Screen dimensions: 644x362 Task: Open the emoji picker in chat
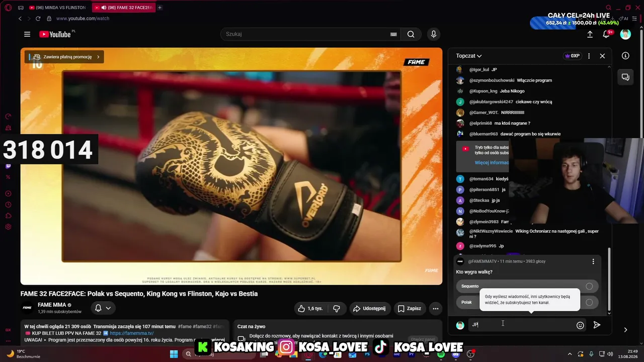point(580,325)
